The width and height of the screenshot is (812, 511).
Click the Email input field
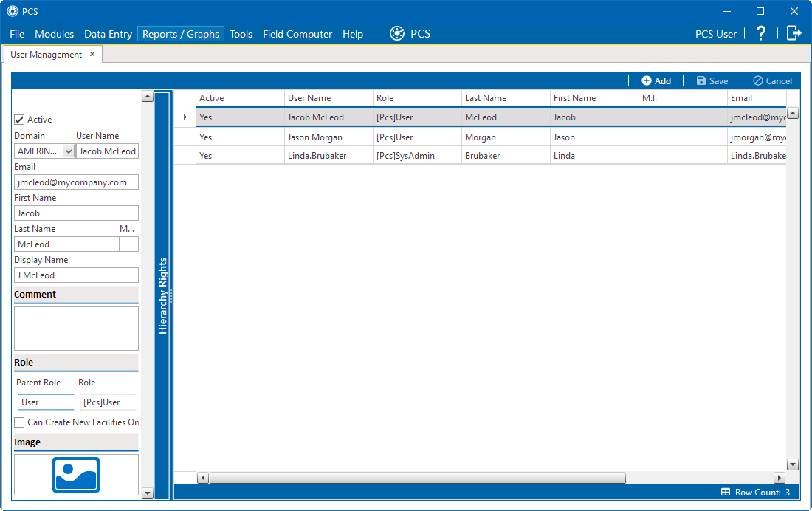point(76,182)
